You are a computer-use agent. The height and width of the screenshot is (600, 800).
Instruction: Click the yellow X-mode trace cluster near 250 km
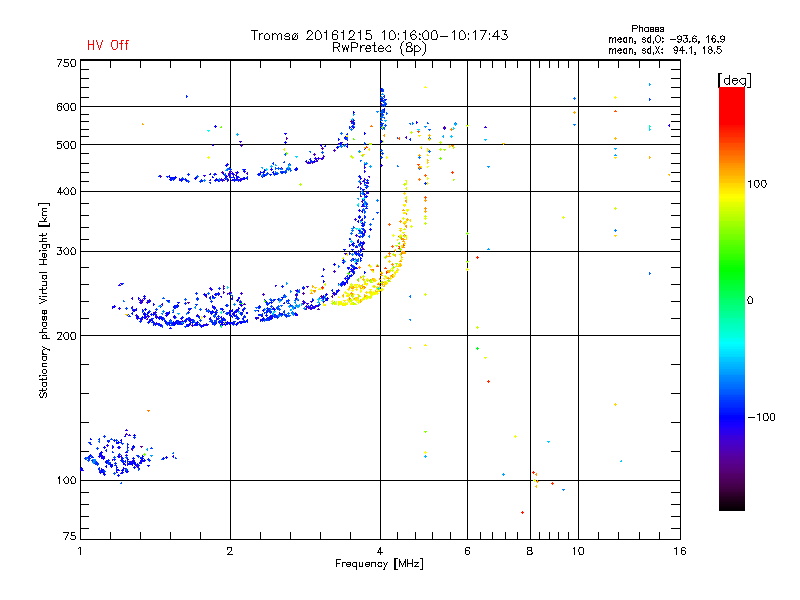click(357, 292)
